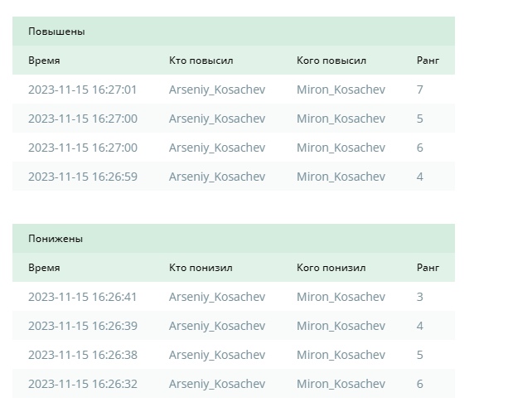Click Время header in Повышены table
532x412 pixels.
coord(44,61)
